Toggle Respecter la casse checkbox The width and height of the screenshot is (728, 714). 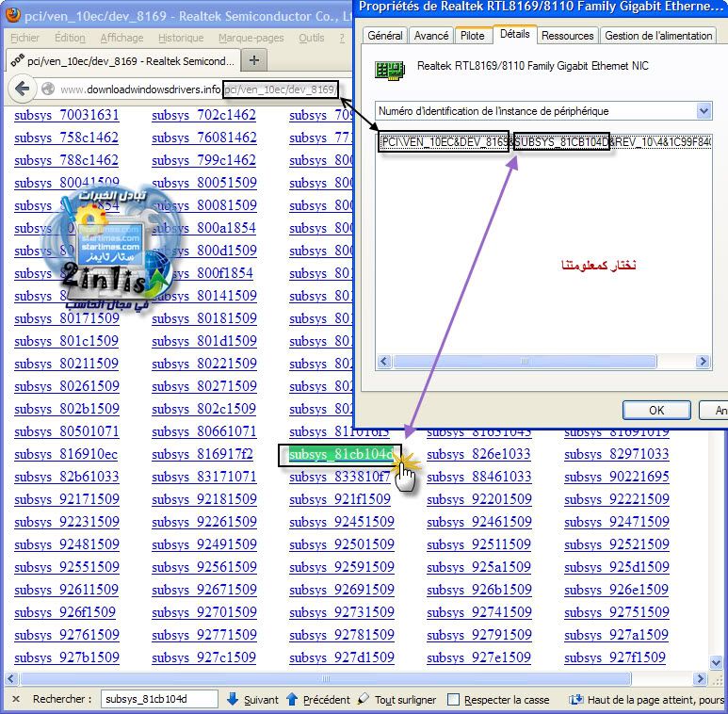453,700
